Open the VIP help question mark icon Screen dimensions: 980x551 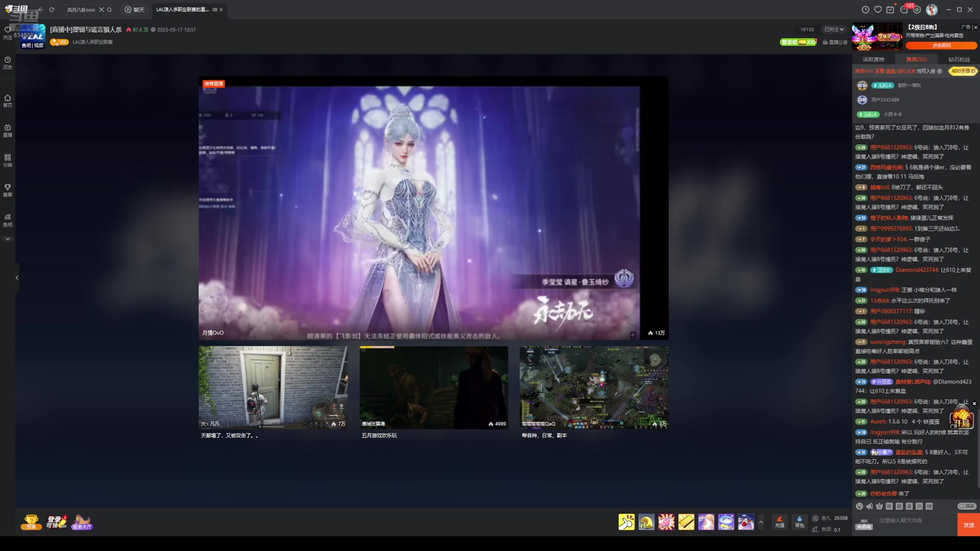(x=940, y=71)
